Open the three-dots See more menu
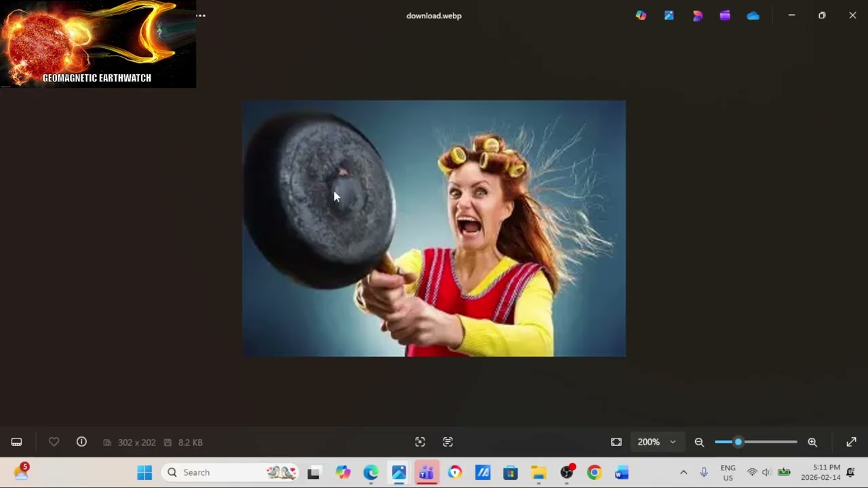Screen dimensions: 868x488 pyautogui.click(x=201, y=16)
